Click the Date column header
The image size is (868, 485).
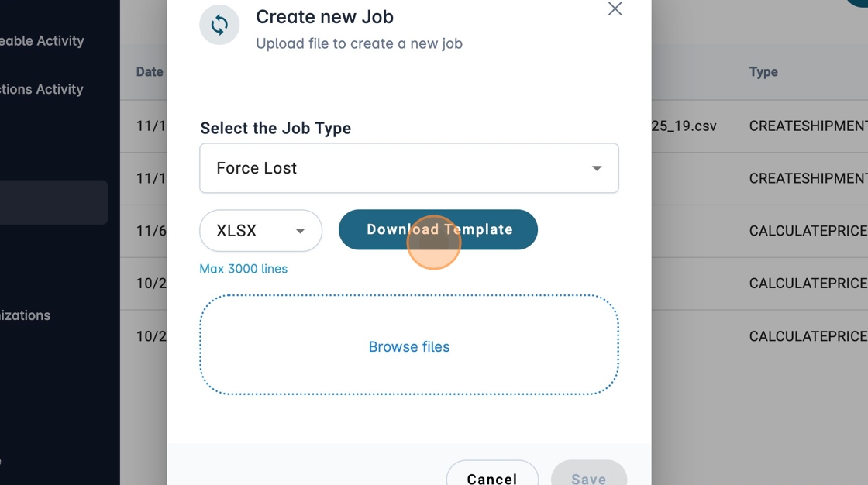click(x=150, y=72)
